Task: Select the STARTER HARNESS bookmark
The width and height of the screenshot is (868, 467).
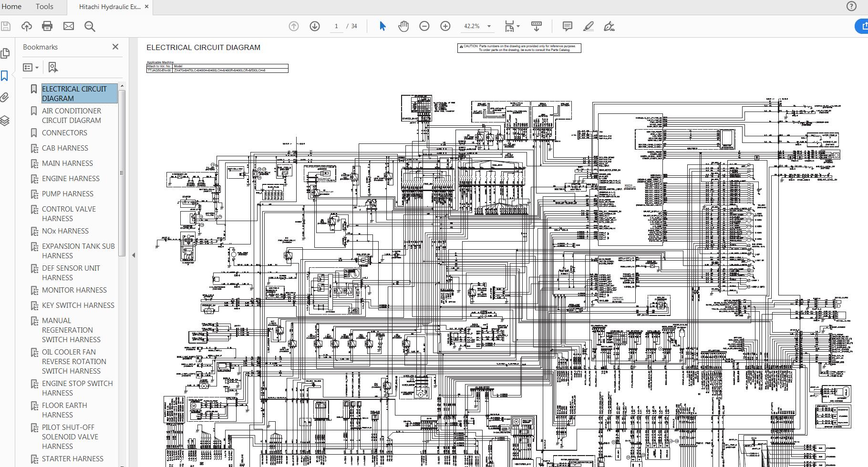Action: click(72, 459)
